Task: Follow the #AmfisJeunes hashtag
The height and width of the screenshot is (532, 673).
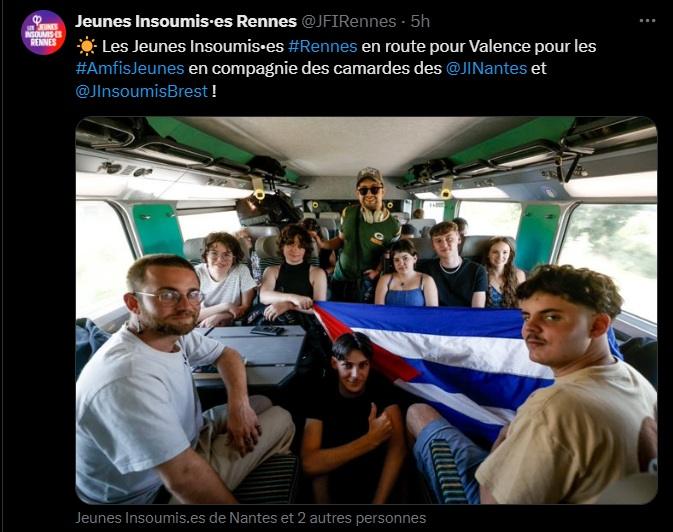Action: 130,69
